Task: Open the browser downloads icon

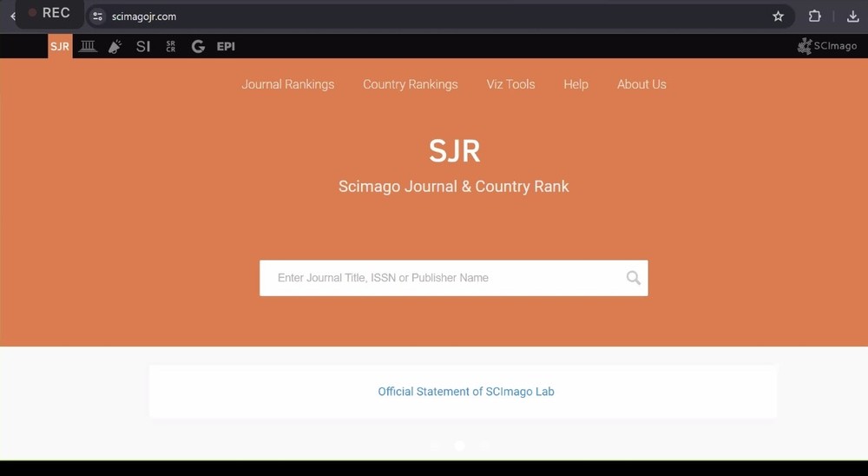Action: [853, 17]
